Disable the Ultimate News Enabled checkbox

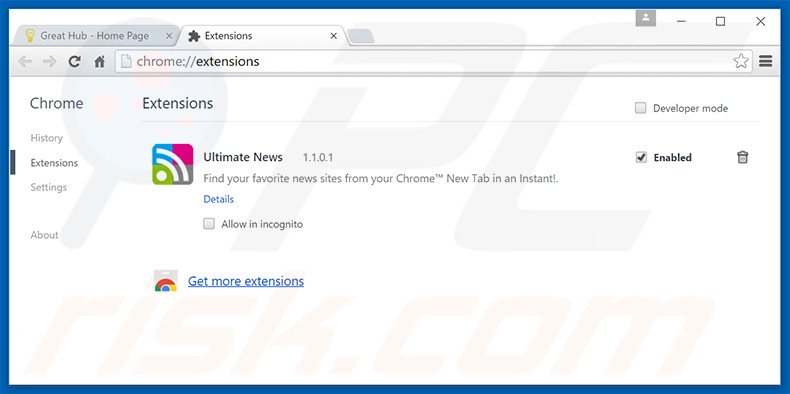641,158
